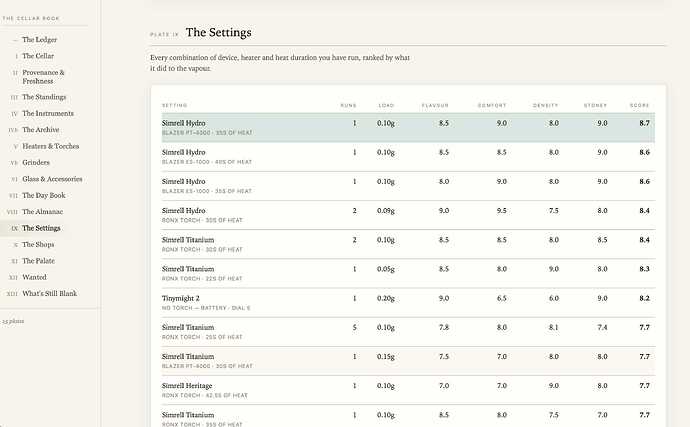Screen dimensions: 690x427
Task: Go to Grinders section
Action: [36, 162]
